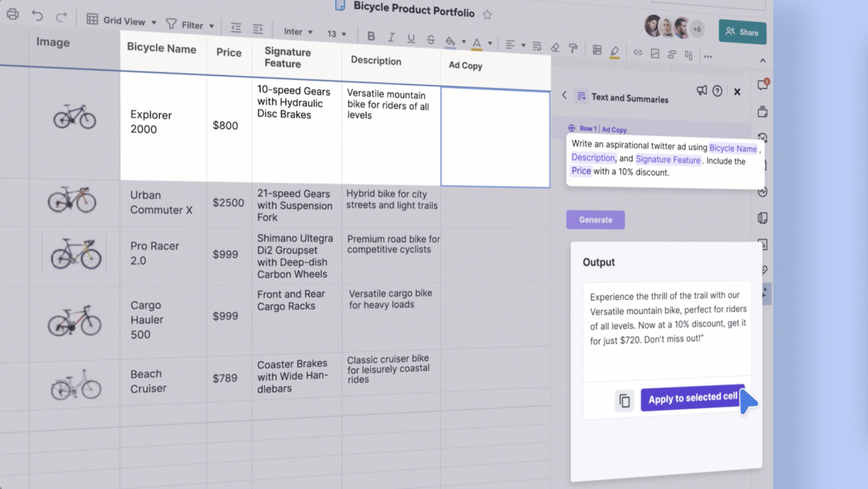Click the Explorer 2000 bicycle thumbnail

74,116
